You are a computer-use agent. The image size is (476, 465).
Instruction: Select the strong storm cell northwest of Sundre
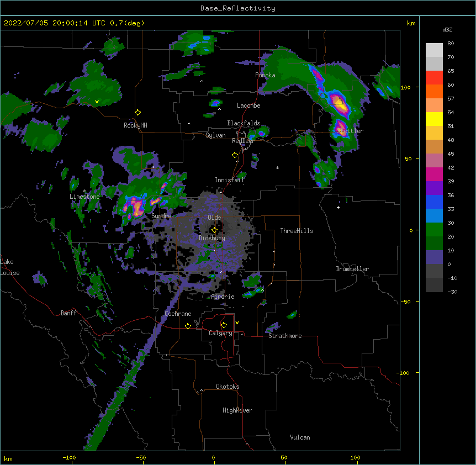point(136,207)
